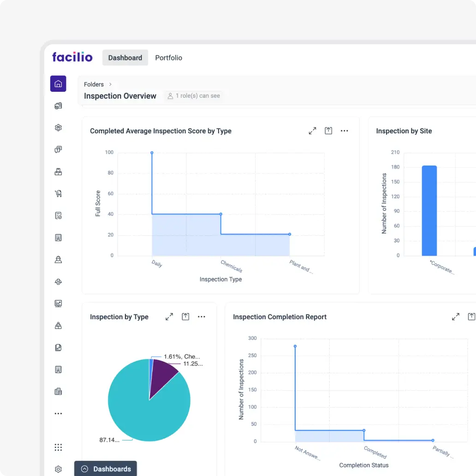Switch to the Portfolio tab
476x476 pixels.
click(168, 58)
